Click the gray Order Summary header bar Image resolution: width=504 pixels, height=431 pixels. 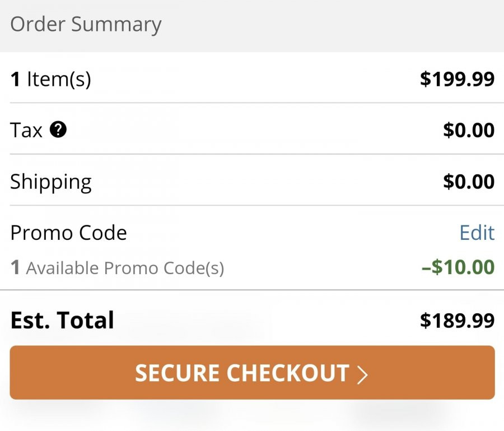click(252, 26)
